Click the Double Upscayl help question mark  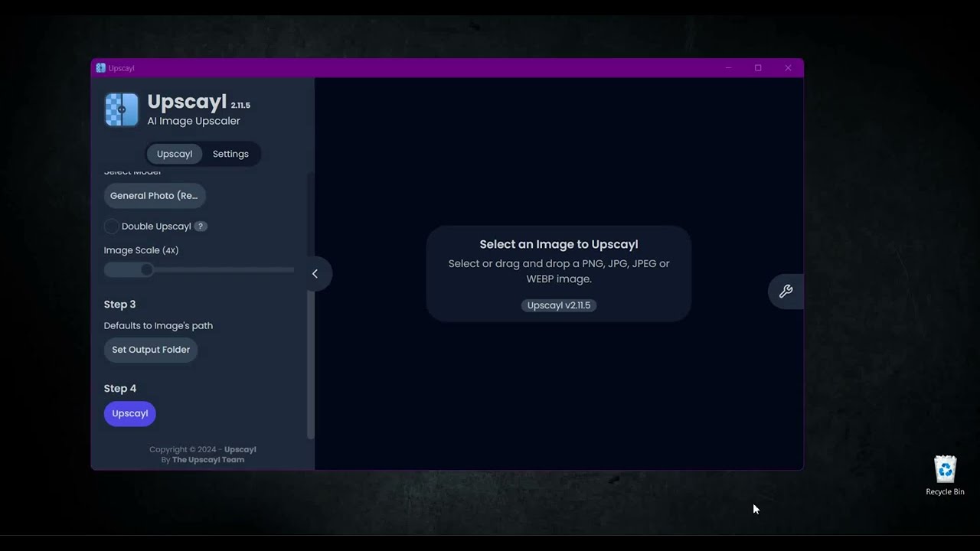coord(201,227)
